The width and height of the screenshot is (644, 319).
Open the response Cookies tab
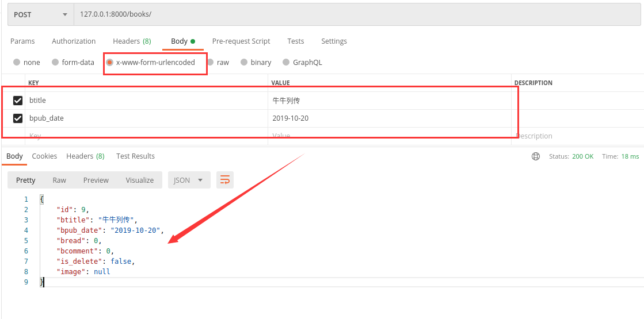click(44, 156)
